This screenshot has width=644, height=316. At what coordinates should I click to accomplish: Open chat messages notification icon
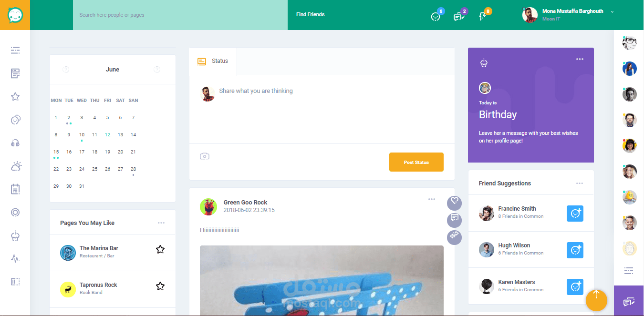point(459,16)
